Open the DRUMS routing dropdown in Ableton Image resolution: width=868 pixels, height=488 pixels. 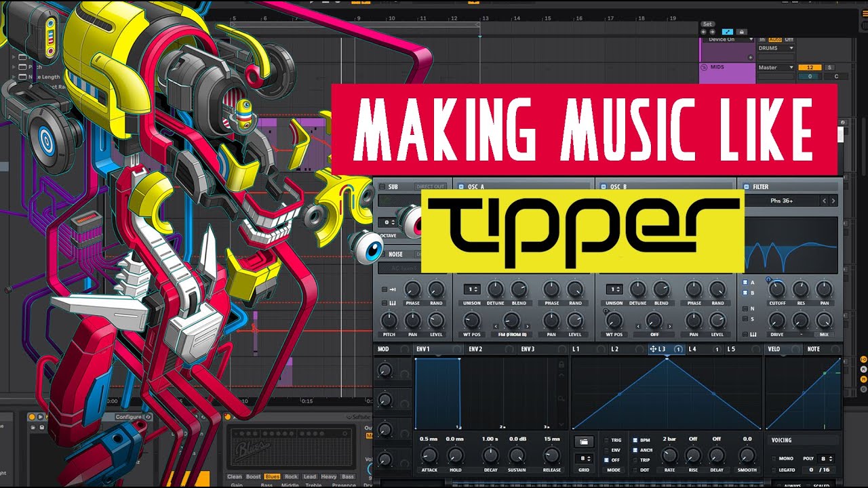pos(776,48)
